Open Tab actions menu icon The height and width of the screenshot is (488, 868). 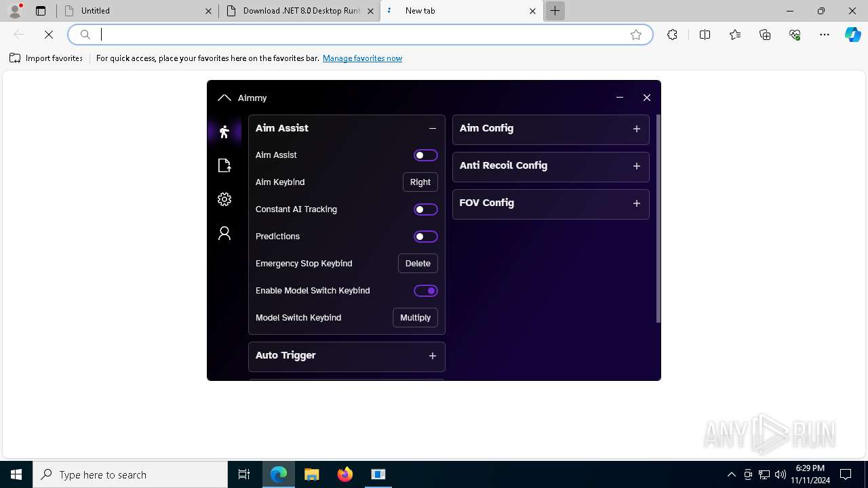pos(41,11)
